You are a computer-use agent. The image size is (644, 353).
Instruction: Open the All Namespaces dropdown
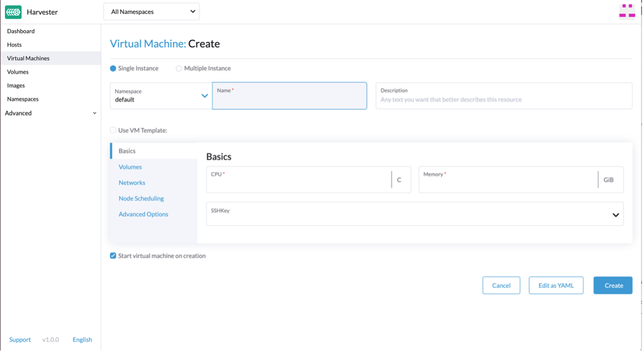(x=151, y=12)
